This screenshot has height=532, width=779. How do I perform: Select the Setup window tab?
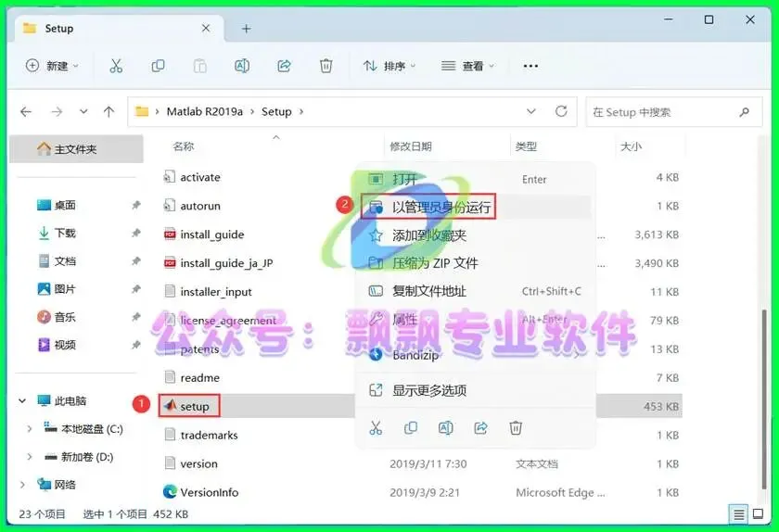(120, 29)
